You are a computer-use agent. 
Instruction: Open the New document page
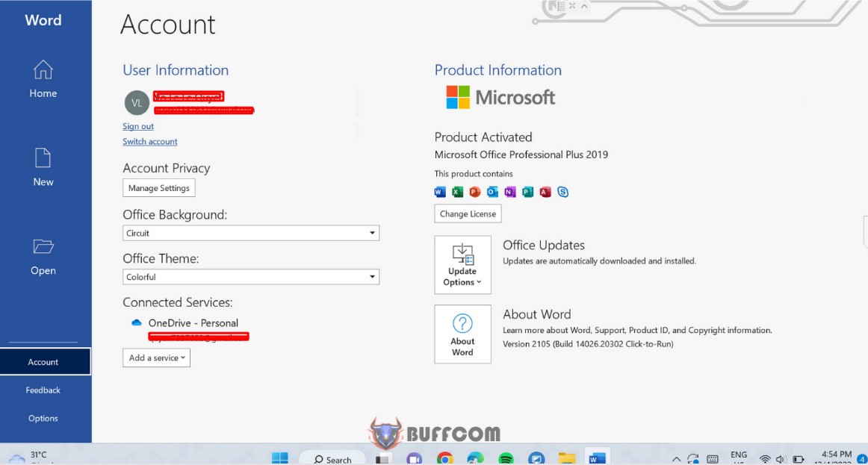43,167
